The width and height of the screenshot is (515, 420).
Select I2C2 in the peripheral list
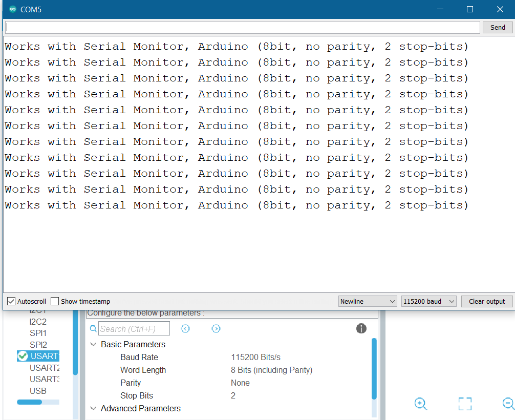(x=38, y=322)
